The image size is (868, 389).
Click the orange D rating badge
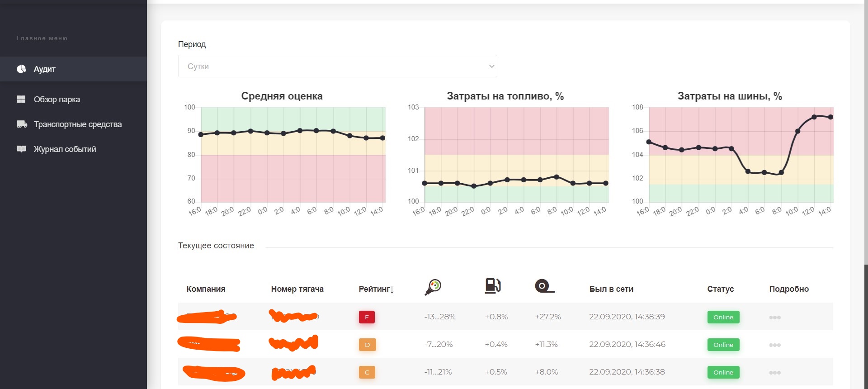[x=367, y=345]
